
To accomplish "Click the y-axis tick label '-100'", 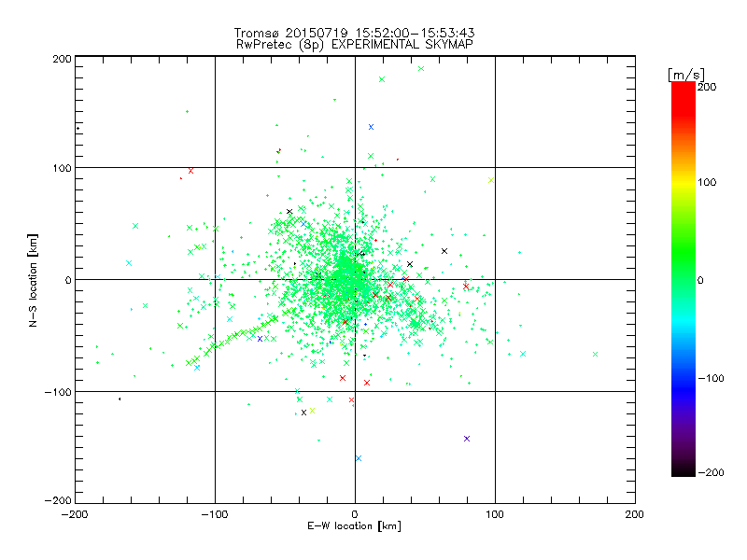I will tap(58, 392).
